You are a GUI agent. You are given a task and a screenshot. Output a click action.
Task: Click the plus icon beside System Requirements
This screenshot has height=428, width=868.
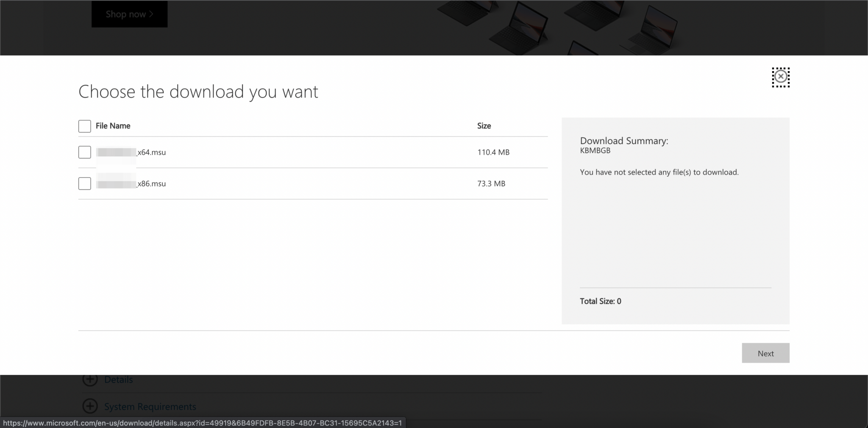pos(90,406)
